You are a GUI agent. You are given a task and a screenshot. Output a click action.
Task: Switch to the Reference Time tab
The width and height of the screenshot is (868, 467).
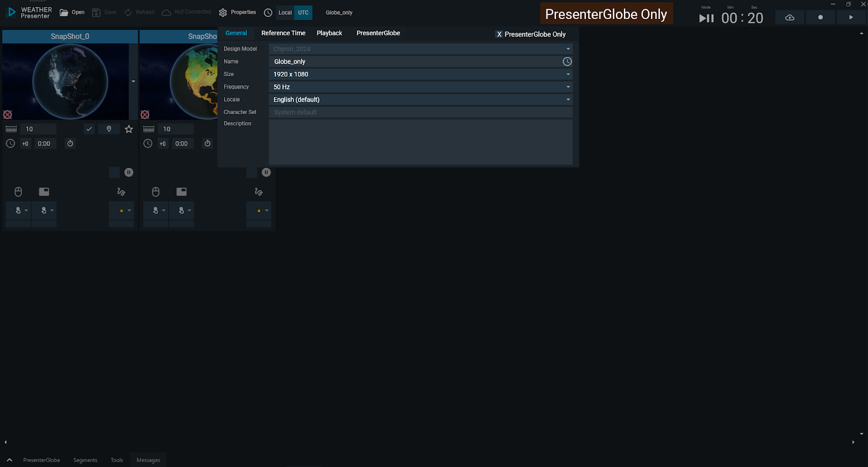(x=283, y=33)
